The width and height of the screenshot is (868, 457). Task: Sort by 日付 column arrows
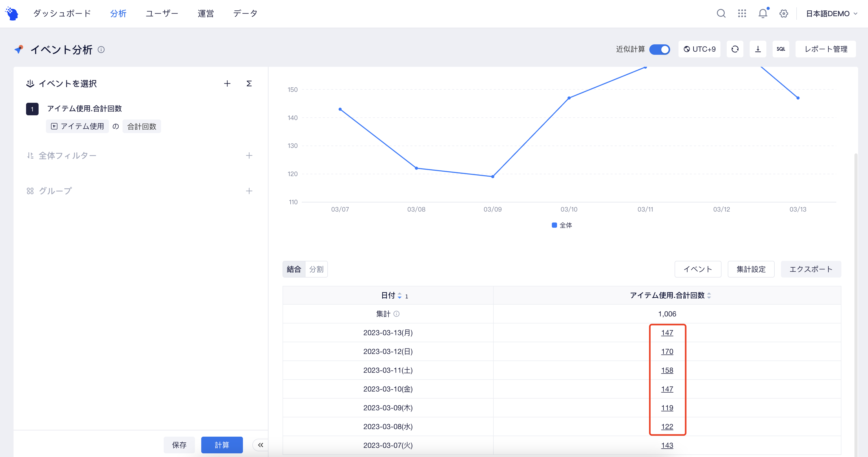(x=400, y=296)
